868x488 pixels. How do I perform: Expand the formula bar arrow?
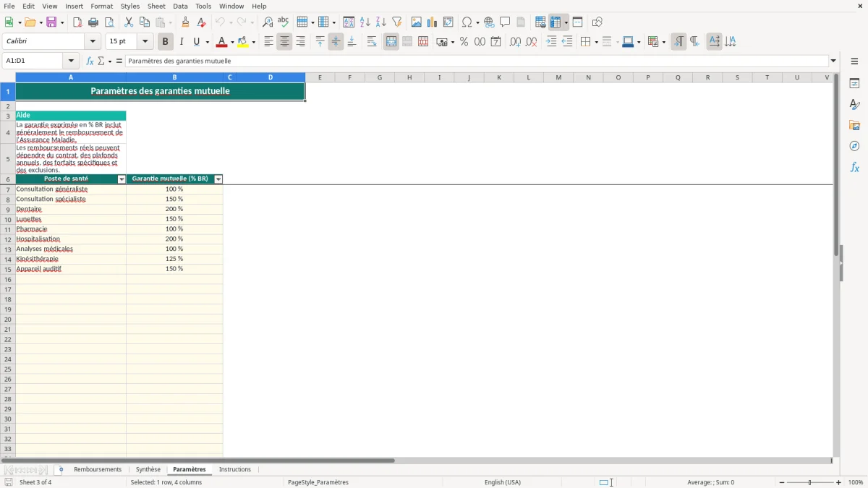click(834, 61)
